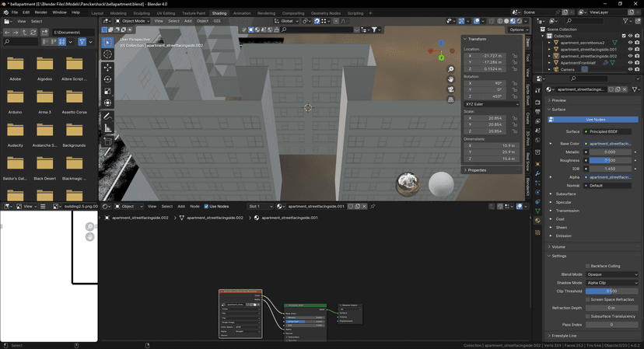This screenshot has width=644, height=349.
Task: Click the Use Nodes button in material properties
Action: (594, 120)
